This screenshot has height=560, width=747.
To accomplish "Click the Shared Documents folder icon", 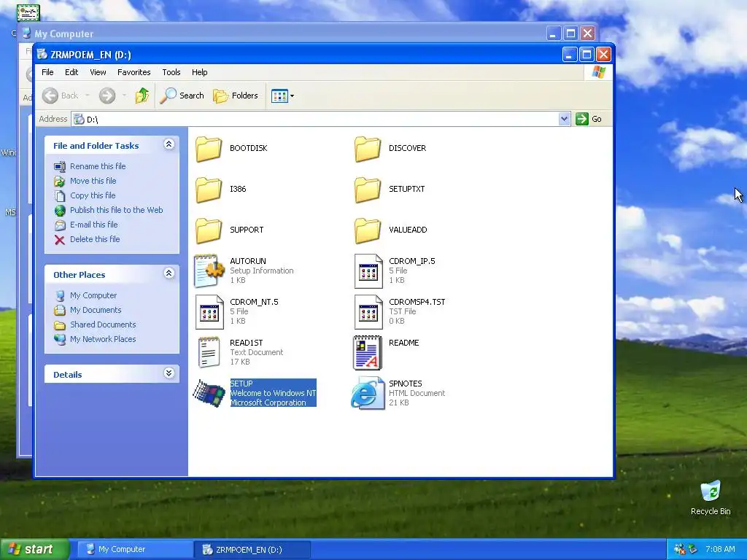I will [x=60, y=324].
